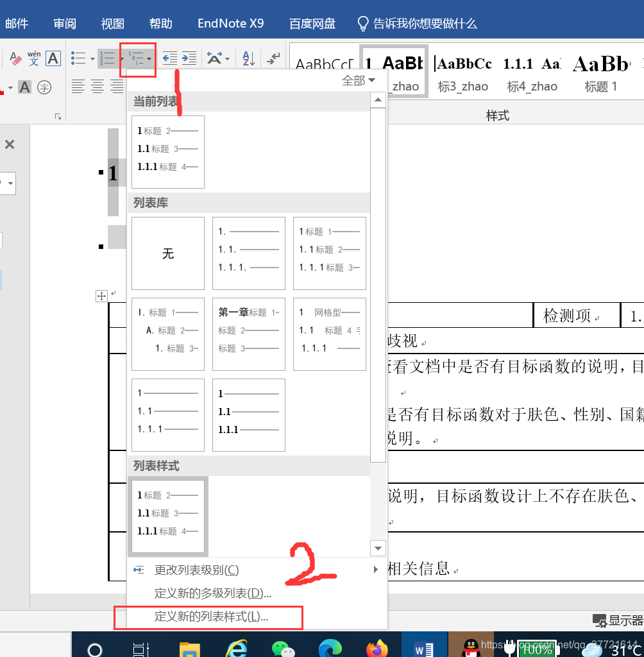Select the 第一章 heading list
This screenshot has width=644, height=657.
tap(249, 334)
